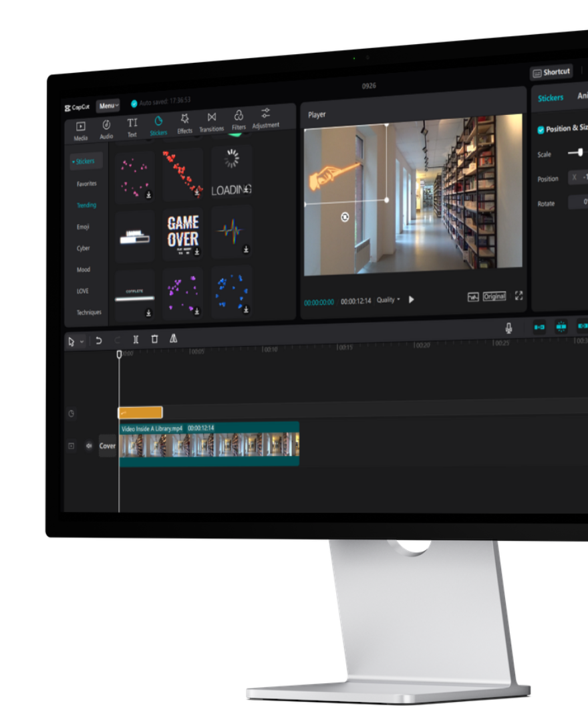Screen dimensions: 588x722
Task: Mute the main video track audio
Action: pos(89,446)
